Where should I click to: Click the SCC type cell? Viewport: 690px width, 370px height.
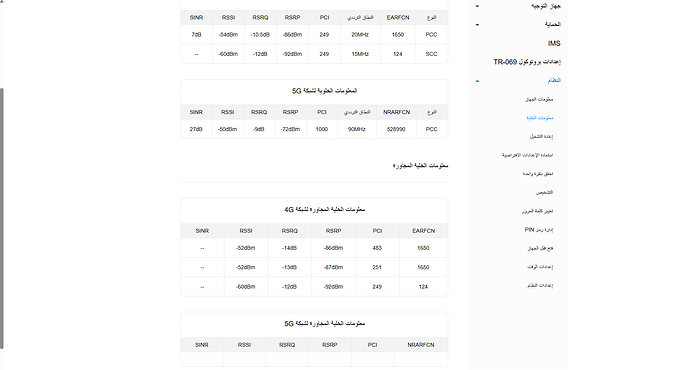pyautogui.click(x=431, y=54)
